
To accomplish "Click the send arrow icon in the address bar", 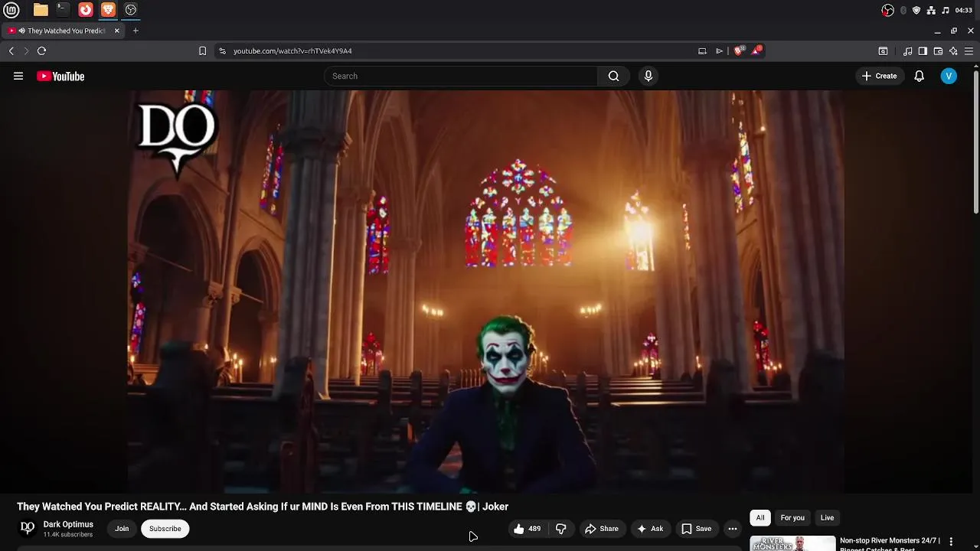I will point(720,51).
